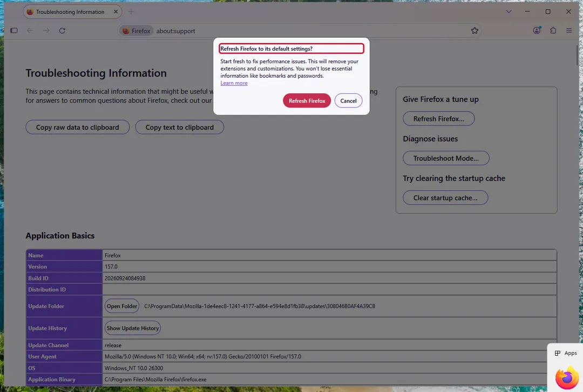Bookmark this page with the star icon
The width and height of the screenshot is (583, 392).
[x=474, y=30]
